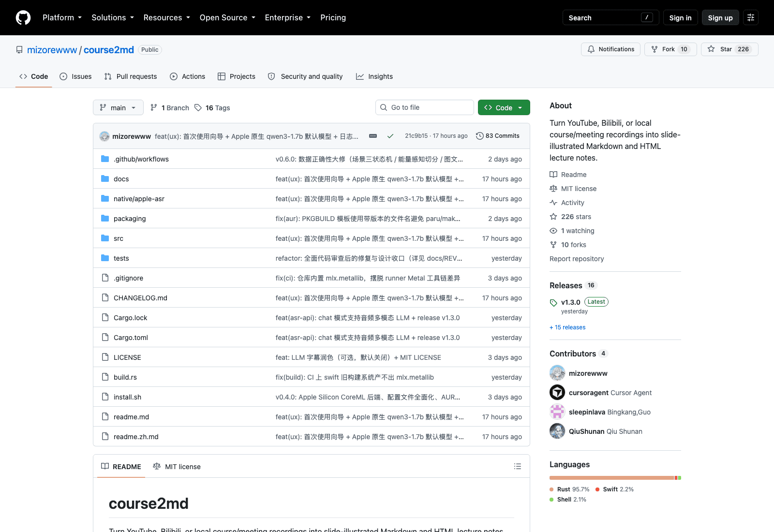Star the course2md repository
The width and height of the screenshot is (774, 532).
(729, 49)
